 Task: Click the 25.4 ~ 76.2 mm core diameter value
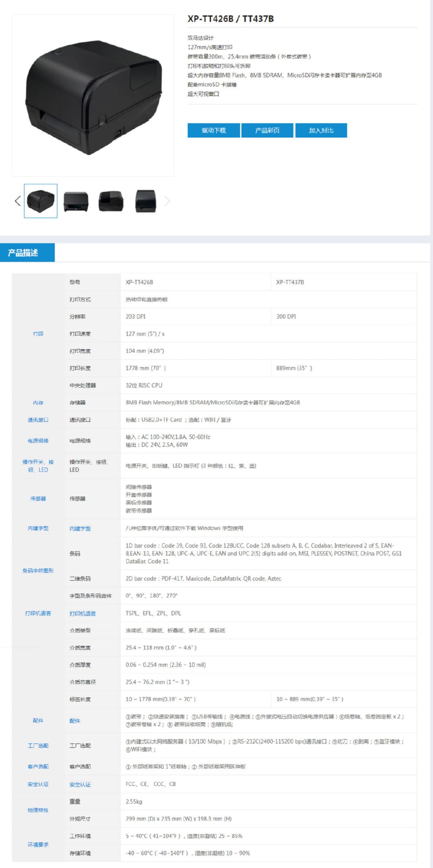tap(158, 682)
